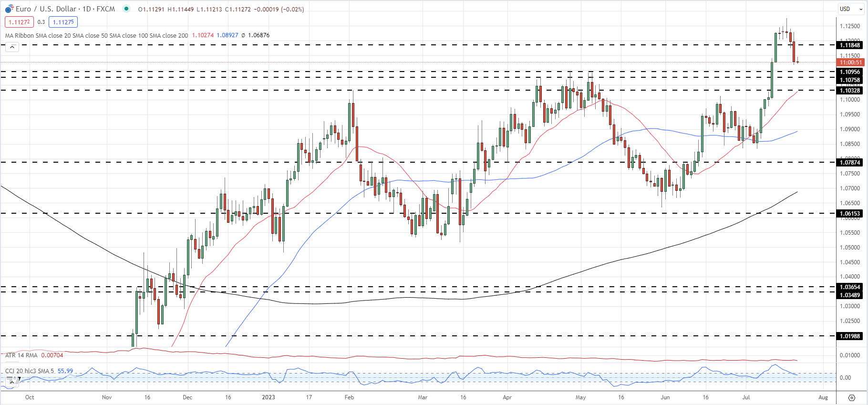Click the EUR/USD flag symbol icon
Viewport: 868px width, 405px height.
(x=9, y=9)
